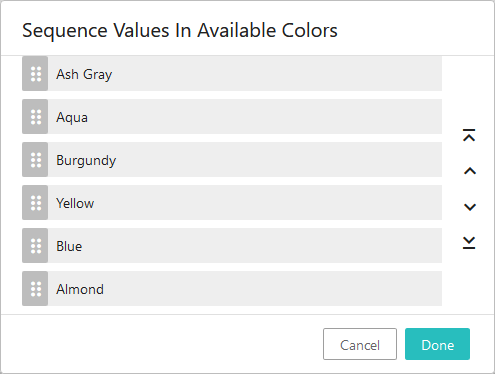Select the Aqua list item
Screen dimensions: 495x374
tap(232, 117)
